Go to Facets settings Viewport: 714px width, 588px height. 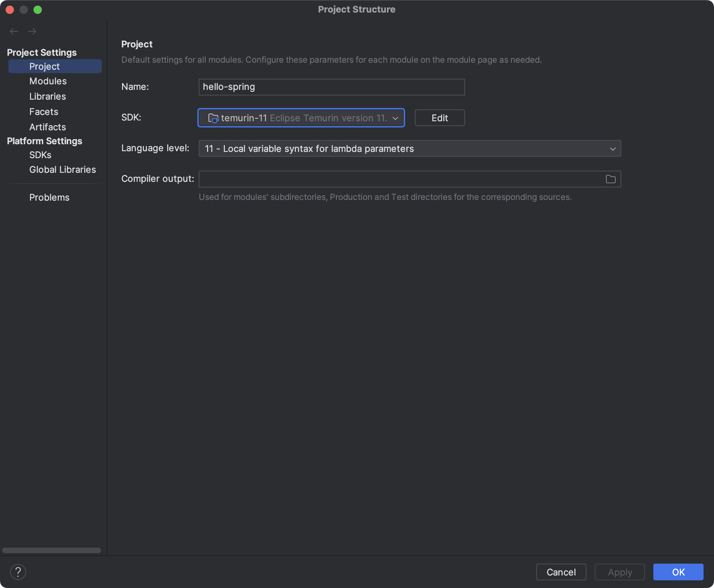[x=44, y=112]
